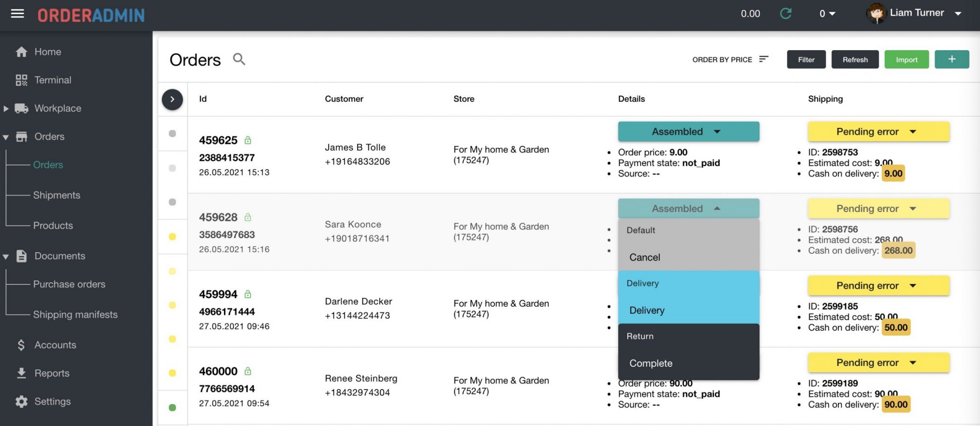Collapse the Documents section in the sidebar
The image size is (980, 426).
click(x=6, y=256)
